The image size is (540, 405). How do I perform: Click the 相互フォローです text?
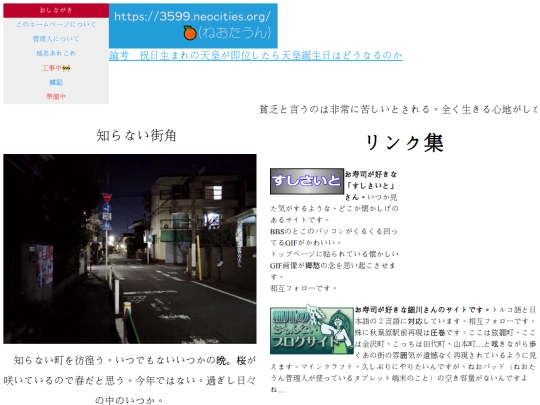(303, 288)
